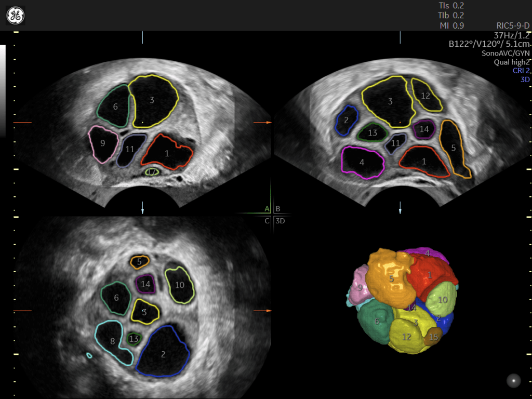Switch to quadrant C label

tap(267, 221)
